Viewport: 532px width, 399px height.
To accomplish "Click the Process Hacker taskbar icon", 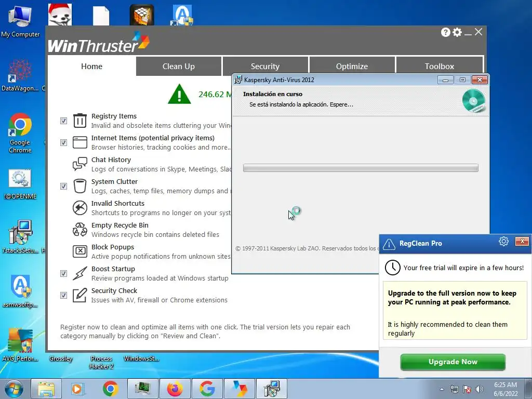I will (143, 389).
